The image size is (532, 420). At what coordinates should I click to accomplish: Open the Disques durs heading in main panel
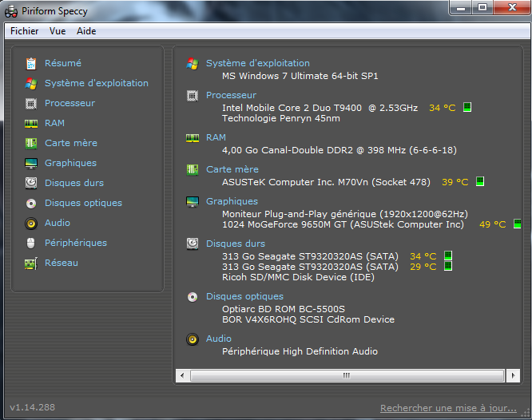(x=235, y=244)
